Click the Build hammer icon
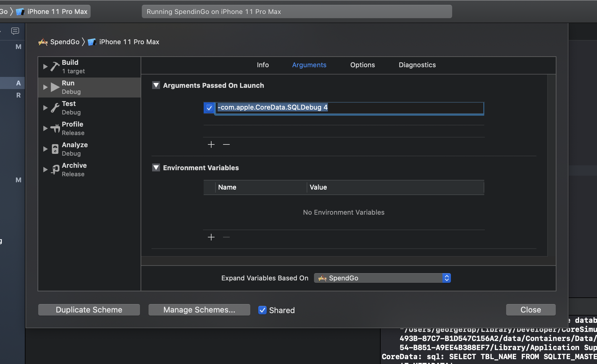 tap(55, 67)
